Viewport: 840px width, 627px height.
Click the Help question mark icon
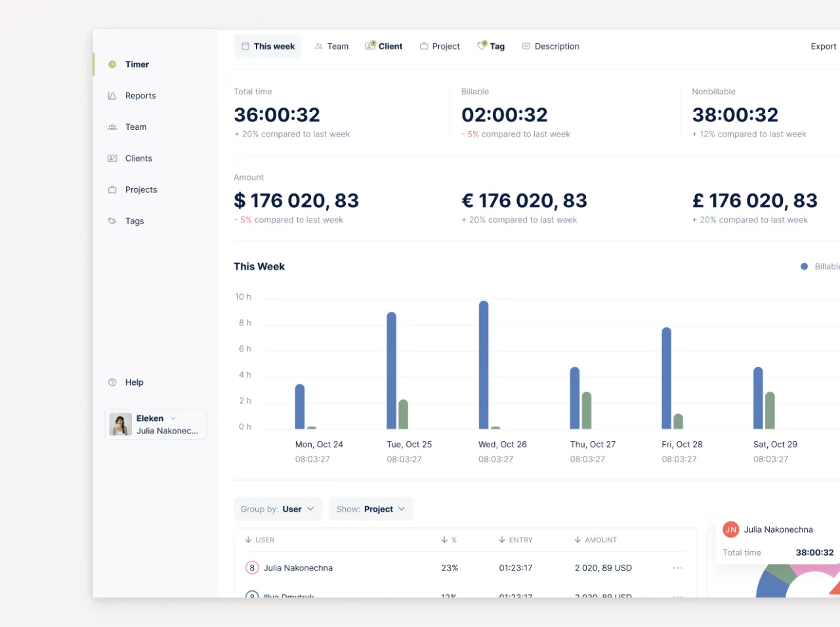coord(112,382)
